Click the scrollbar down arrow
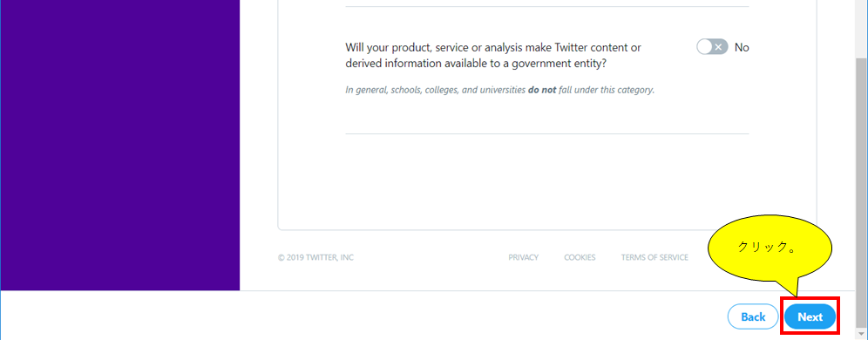 [862, 332]
